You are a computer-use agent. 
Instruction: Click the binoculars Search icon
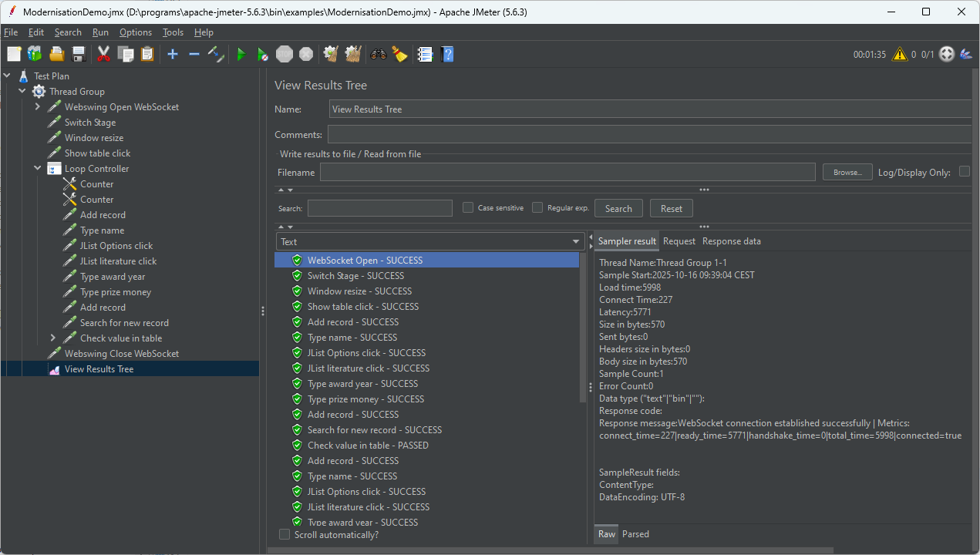click(x=378, y=54)
